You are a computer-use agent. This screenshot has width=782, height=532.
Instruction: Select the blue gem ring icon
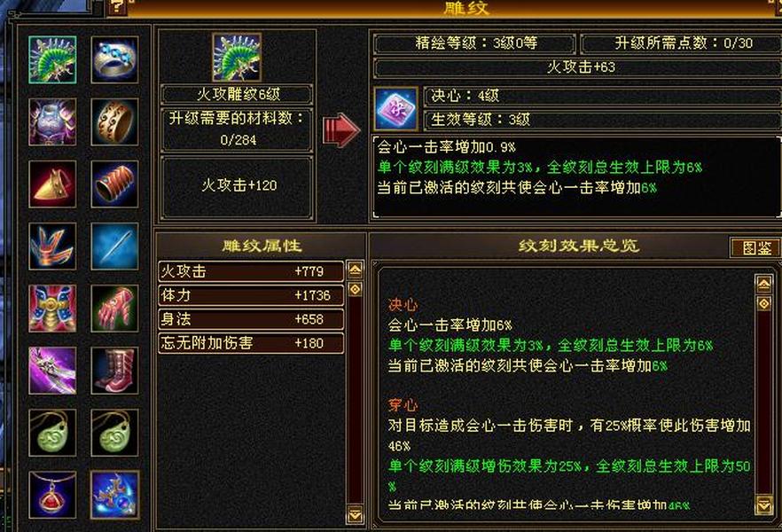click(x=114, y=59)
